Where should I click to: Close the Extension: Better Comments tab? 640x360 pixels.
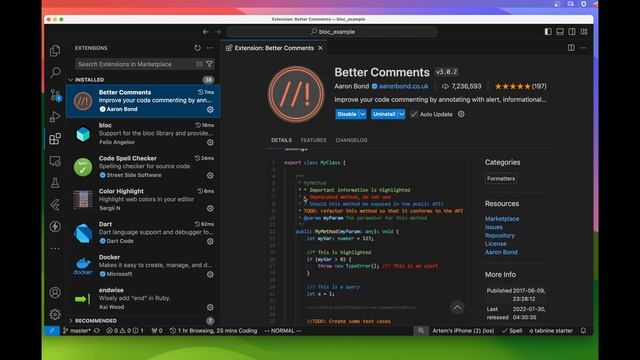320,48
